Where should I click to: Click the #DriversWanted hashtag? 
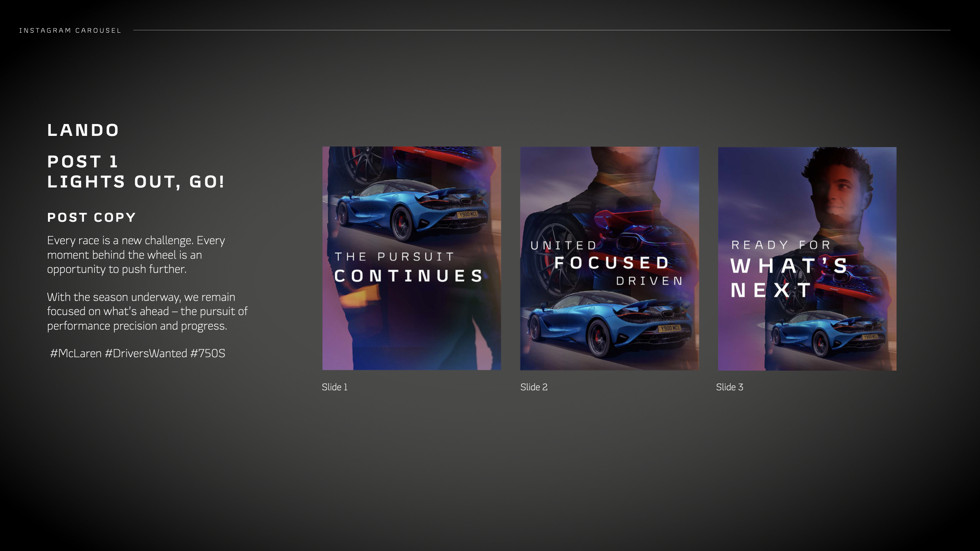click(146, 353)
